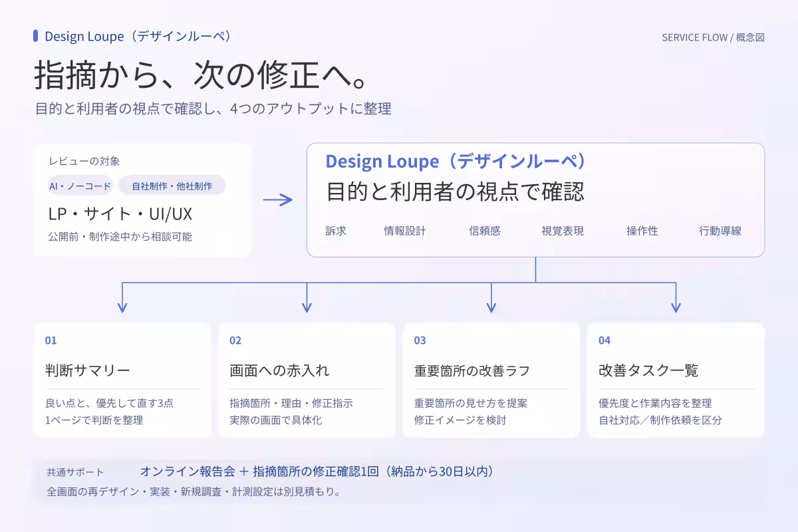Open the '重要箇所の改善ラフ' card title
Viewport: 798px width, 532px height.
pos(472,370)
